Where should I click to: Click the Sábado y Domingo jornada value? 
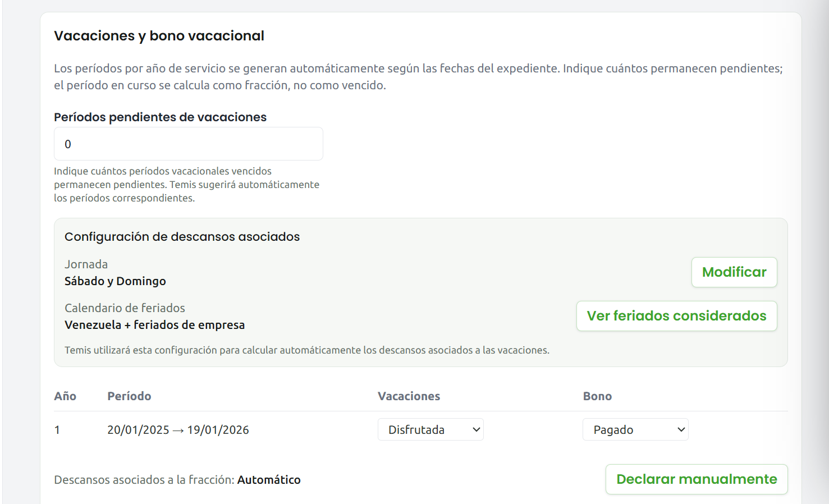point(115,281)
